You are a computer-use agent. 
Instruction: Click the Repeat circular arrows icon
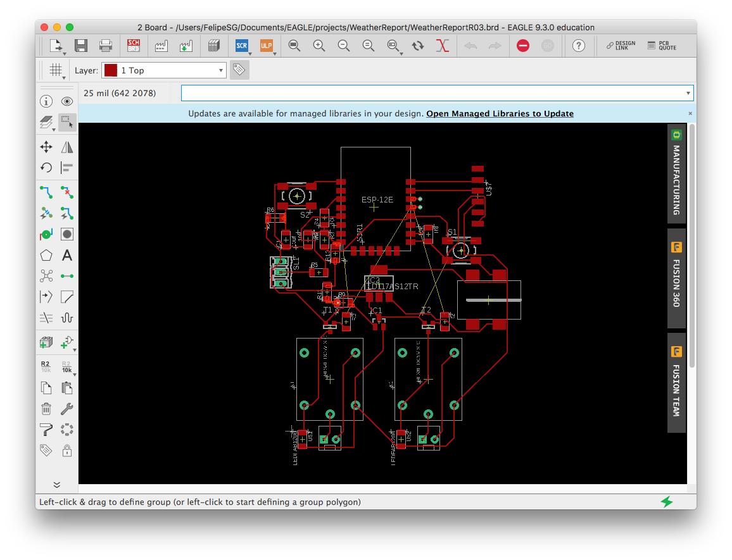point(418,46)
